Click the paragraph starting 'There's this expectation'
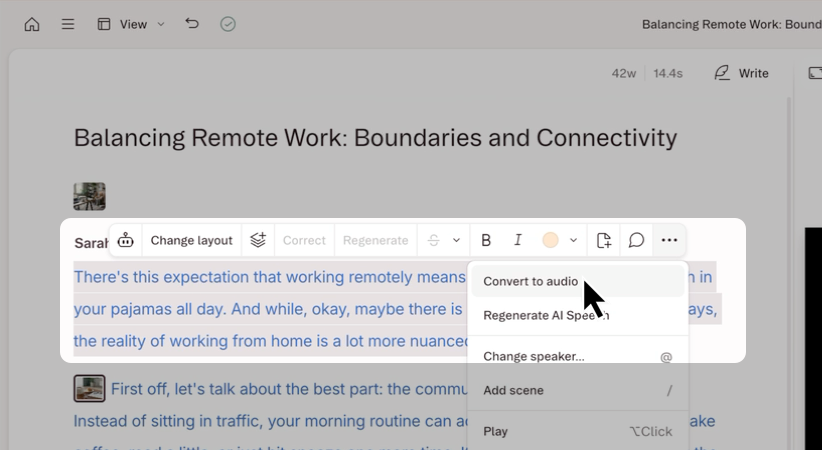The height and width of the screenshot is (450, 822). click(269, 309)
